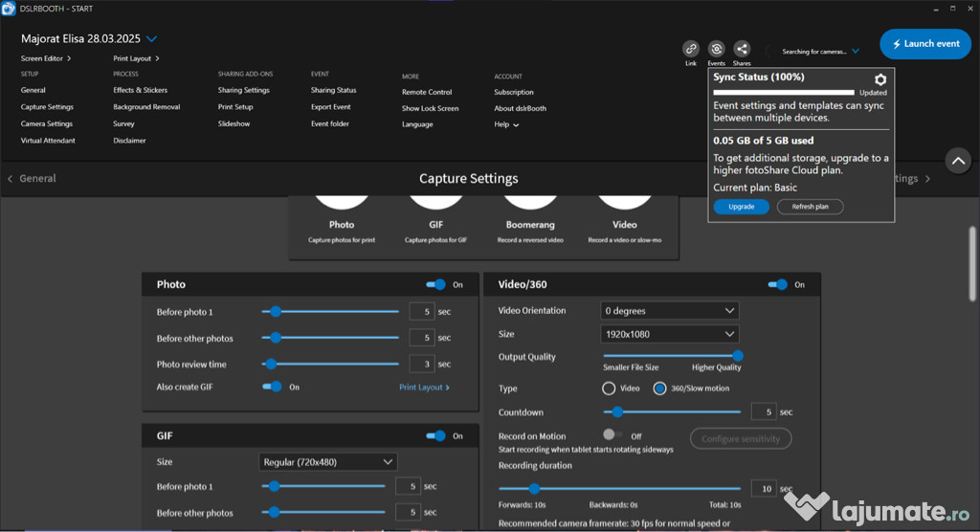Click Configure sensitivity button
The width and height of the screenshot is (980, 532).
tap(741, 439)
